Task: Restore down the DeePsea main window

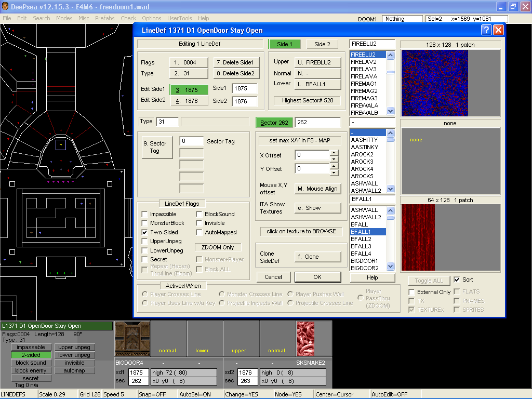Action: coord(513,7)
